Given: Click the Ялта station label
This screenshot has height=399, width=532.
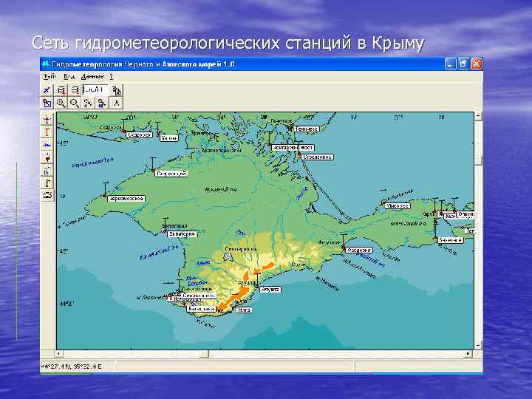Looking at the screenshot, I should (244, 310).
